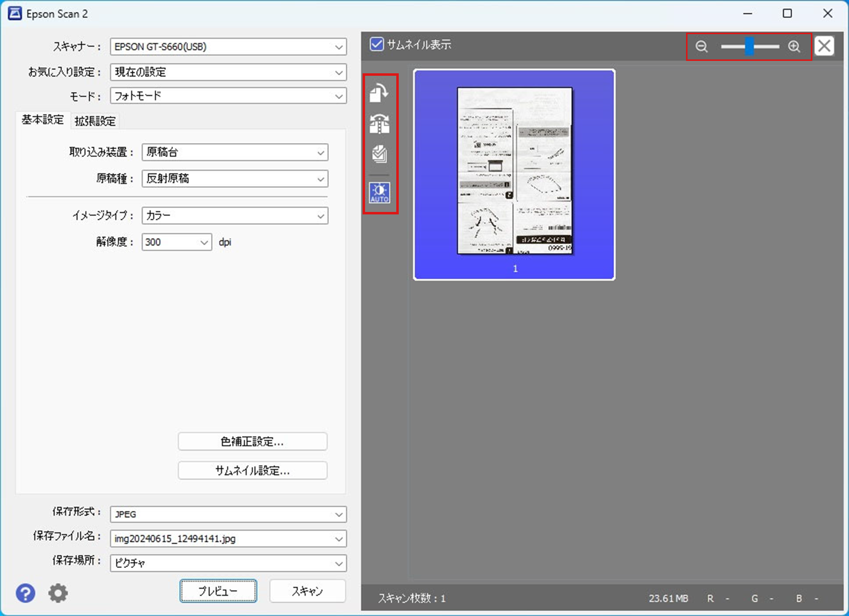849x616 pixels.
Task: Click the select all thumbnails icon
Action: pos(379,154)
